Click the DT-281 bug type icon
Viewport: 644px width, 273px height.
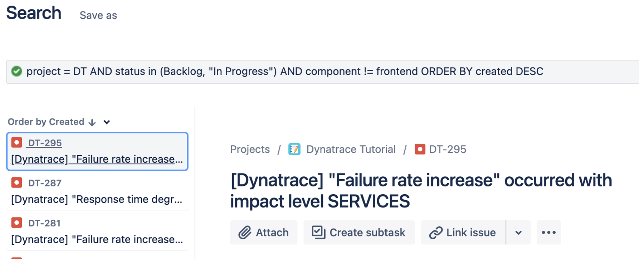pos(17,223)
